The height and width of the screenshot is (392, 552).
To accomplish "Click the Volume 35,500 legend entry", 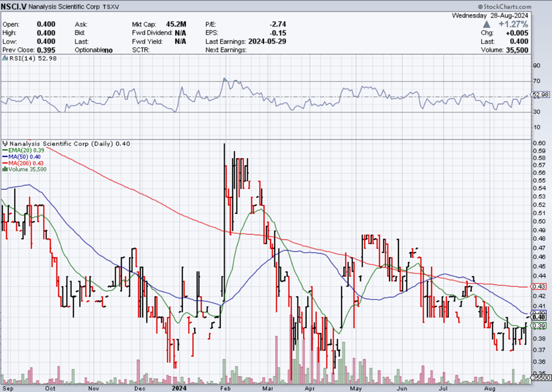I will (x=27, y=169).
